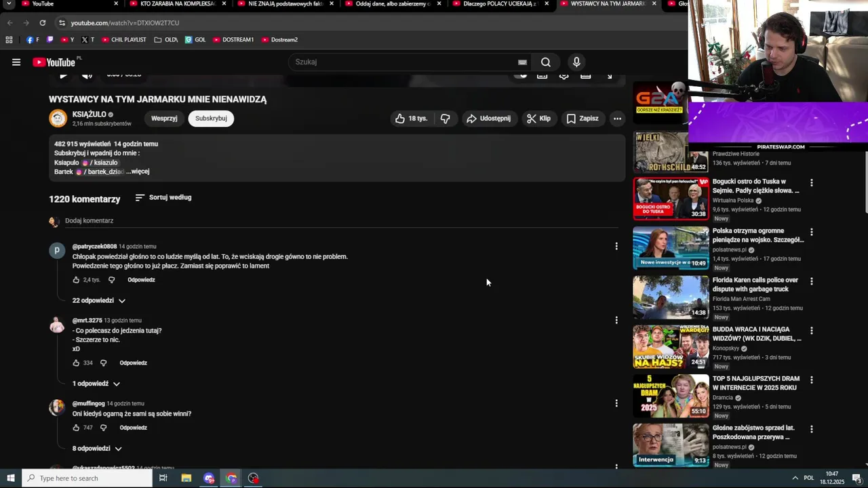
Task: Click the address bar URL
Action: click(125, 23)
